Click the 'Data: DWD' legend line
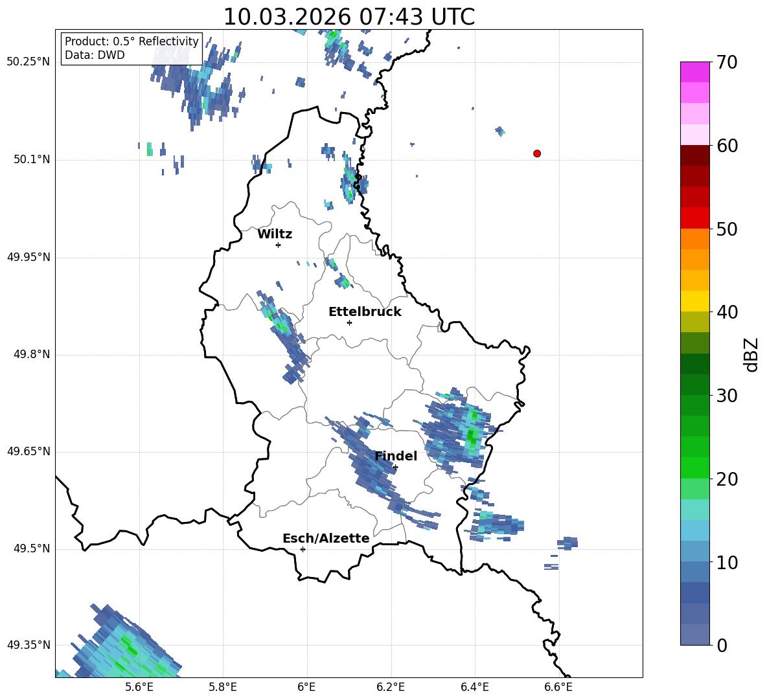The image size is (767, 700). [95, 55]
